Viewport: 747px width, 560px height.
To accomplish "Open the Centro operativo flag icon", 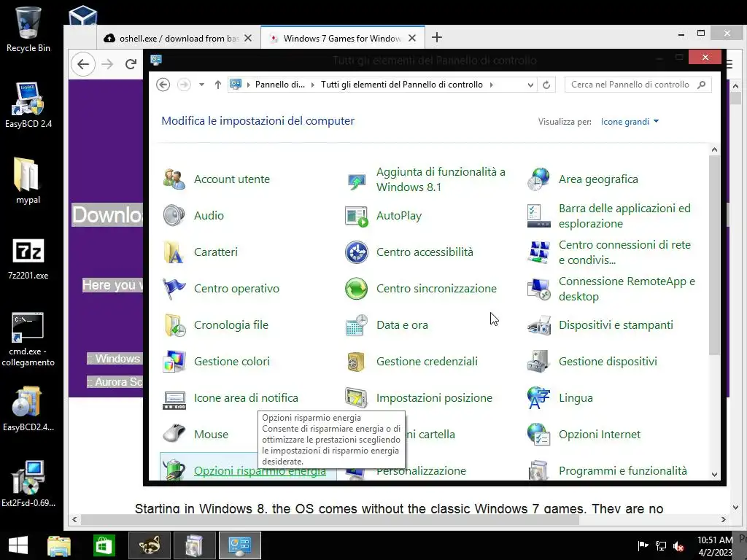I will (174, 289).
